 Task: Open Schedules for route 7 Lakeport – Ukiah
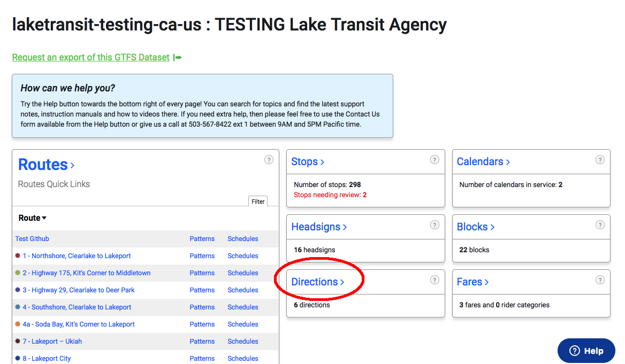point(243,342)
